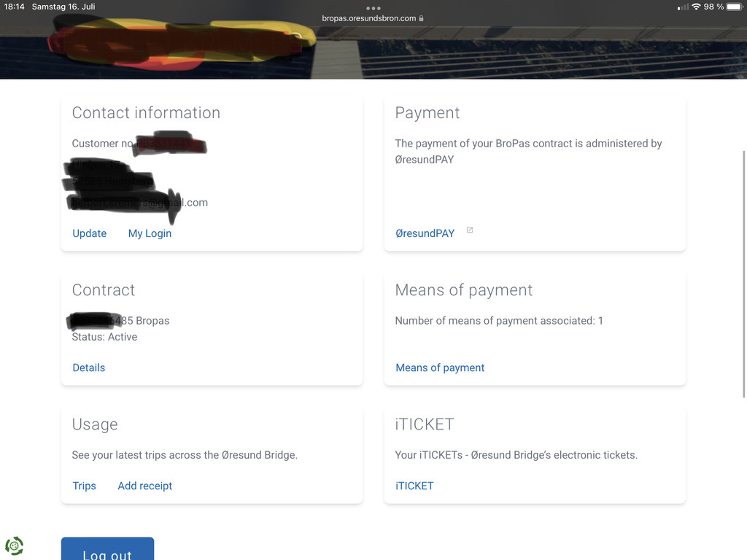
Task: View latest Trips link
Action: (x=85, y=486)
